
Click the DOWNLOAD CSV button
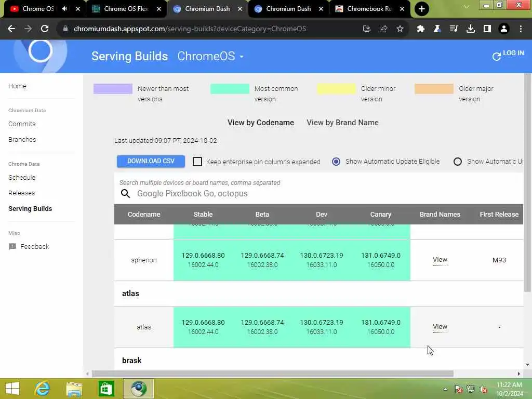tap(151, 161)
